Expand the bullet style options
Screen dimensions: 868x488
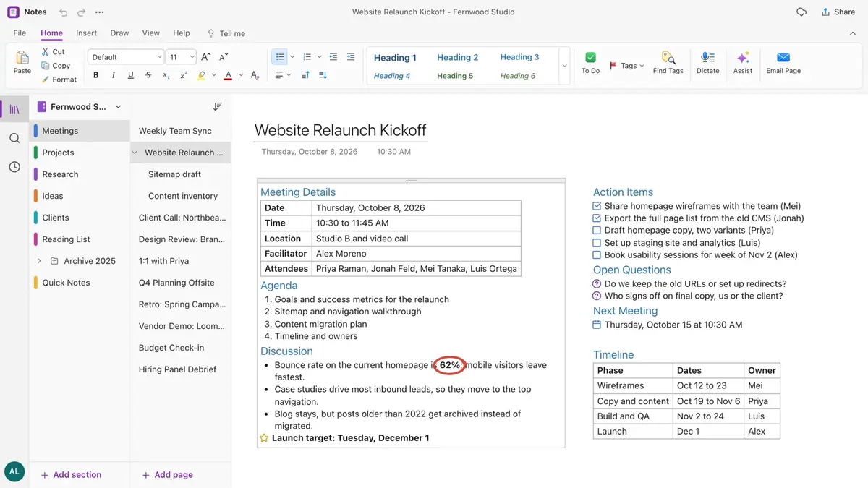pos(292,57)
